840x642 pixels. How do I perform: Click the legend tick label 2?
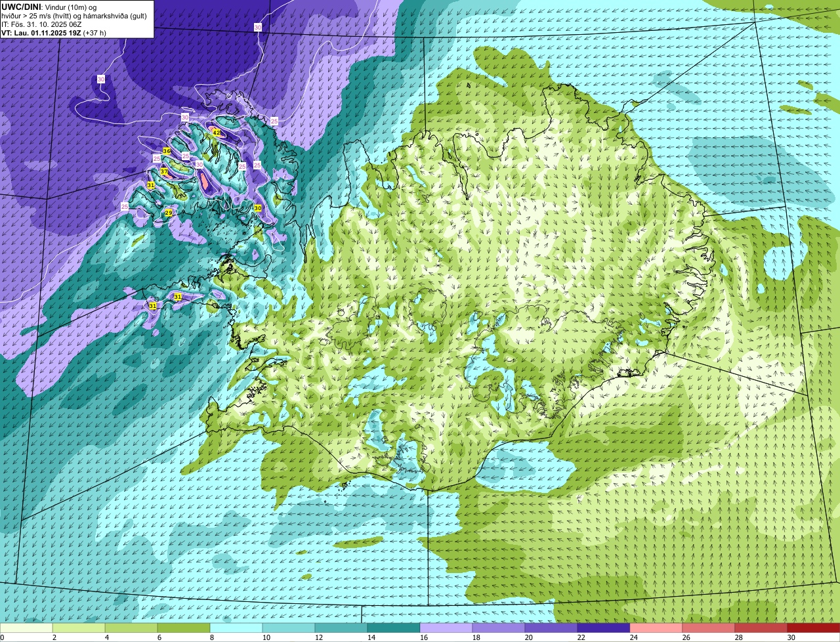54,637
